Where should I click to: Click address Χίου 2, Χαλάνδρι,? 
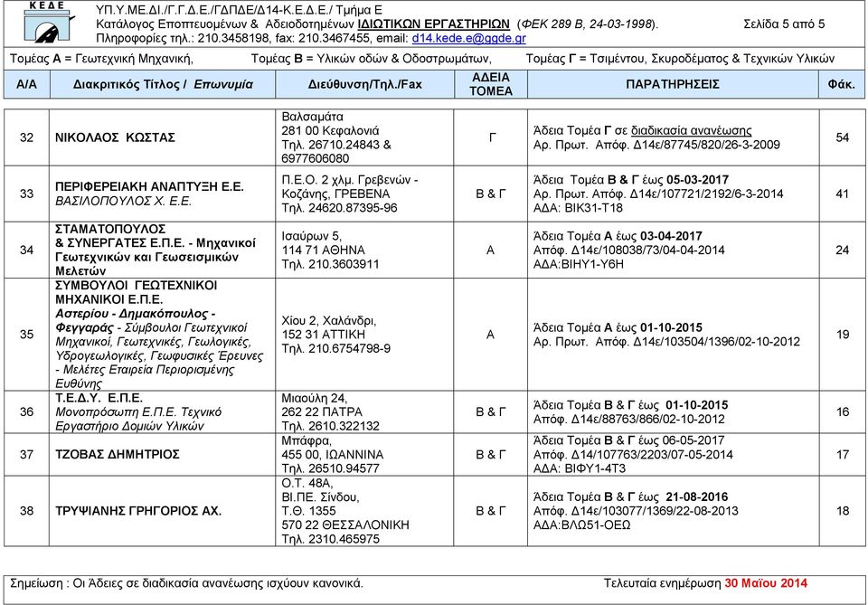329,320
